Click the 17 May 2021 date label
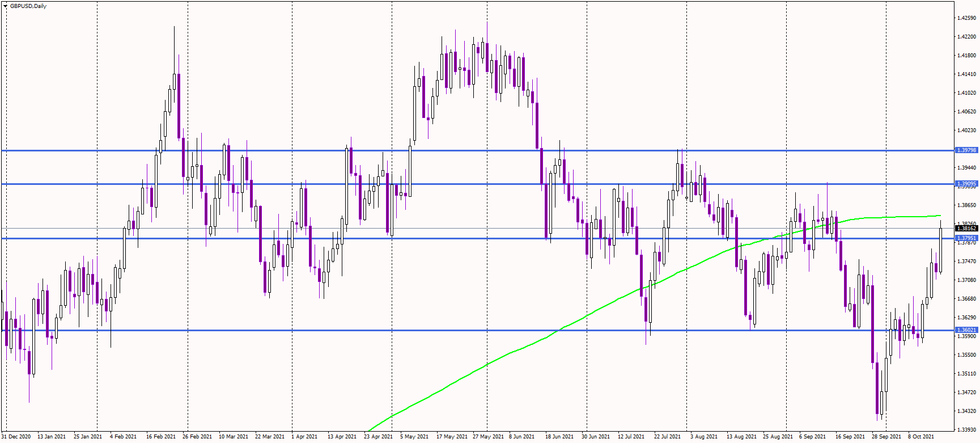This screenshot has height=443, width=980. [452, 437]
